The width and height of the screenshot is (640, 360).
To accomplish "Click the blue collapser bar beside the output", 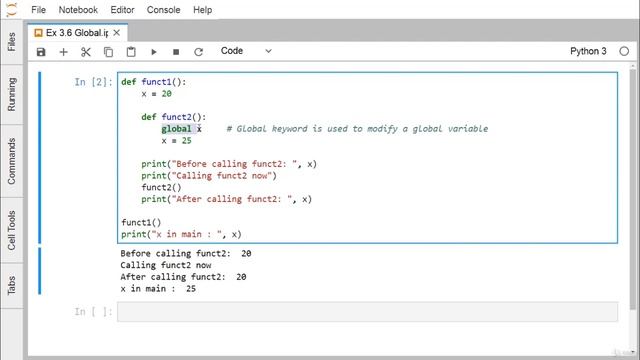I will [x=40, y=271].
